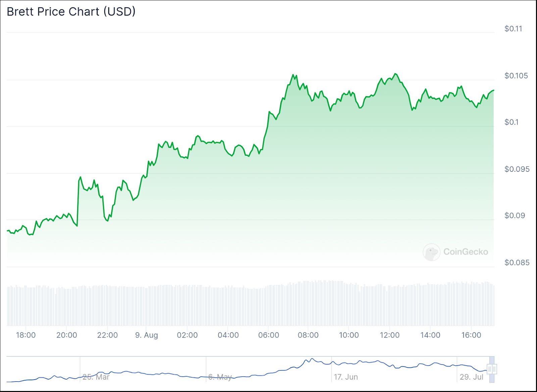Click the 25. Mar navigator date label
The image size is (537, 392).
(96, 377)
